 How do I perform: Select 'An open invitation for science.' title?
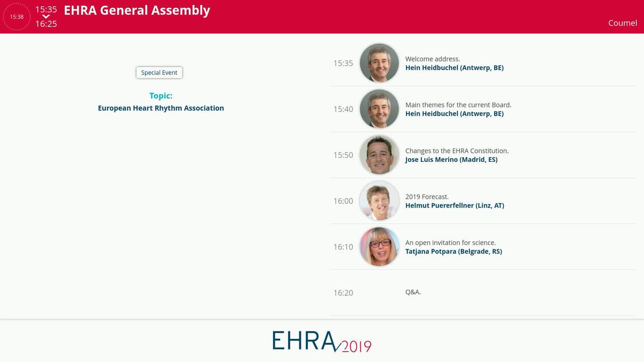(451, 242)
